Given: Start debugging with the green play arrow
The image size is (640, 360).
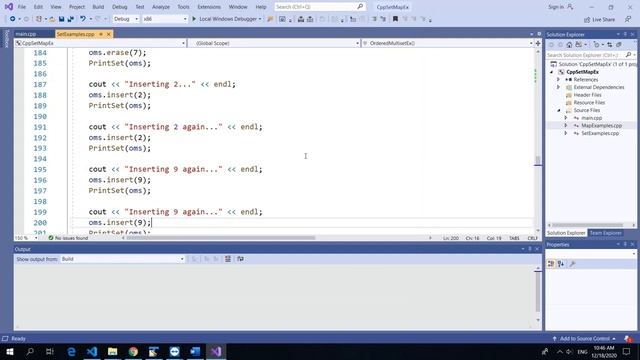Looking at the screenshot, I should (x=194, y=19).
